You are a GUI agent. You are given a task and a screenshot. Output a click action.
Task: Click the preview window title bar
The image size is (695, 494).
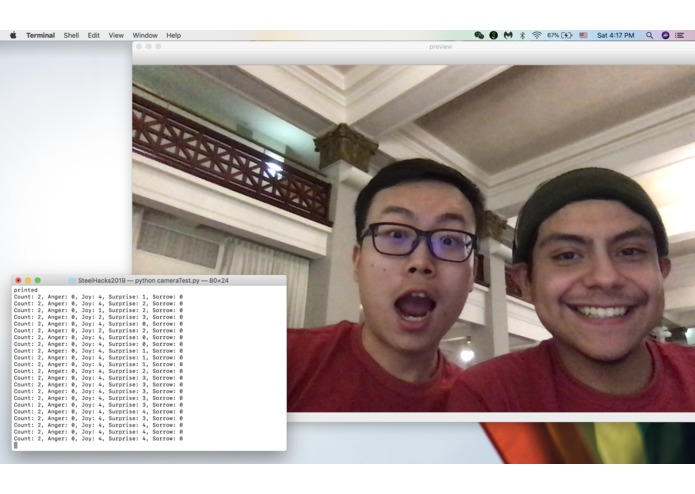click(414, 47)
